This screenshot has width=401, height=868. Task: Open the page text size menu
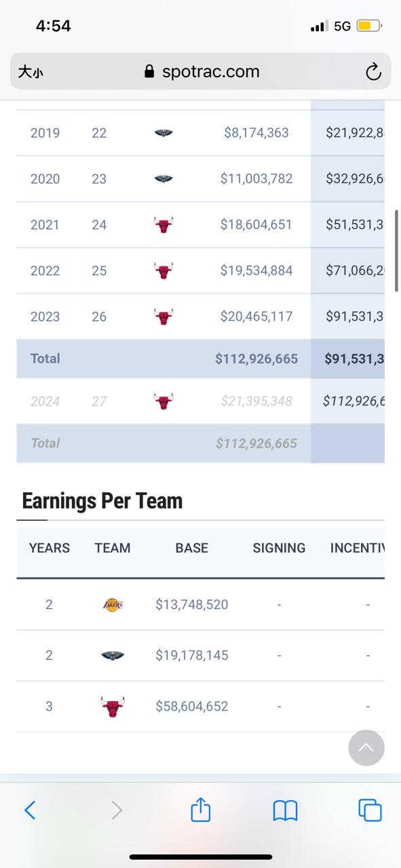click(x=30, y=72)
